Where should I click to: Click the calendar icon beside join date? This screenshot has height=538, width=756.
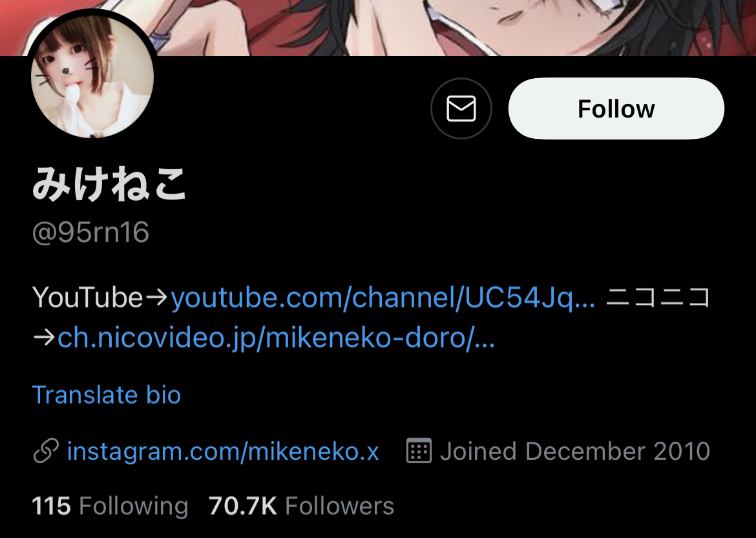(419, 451)
